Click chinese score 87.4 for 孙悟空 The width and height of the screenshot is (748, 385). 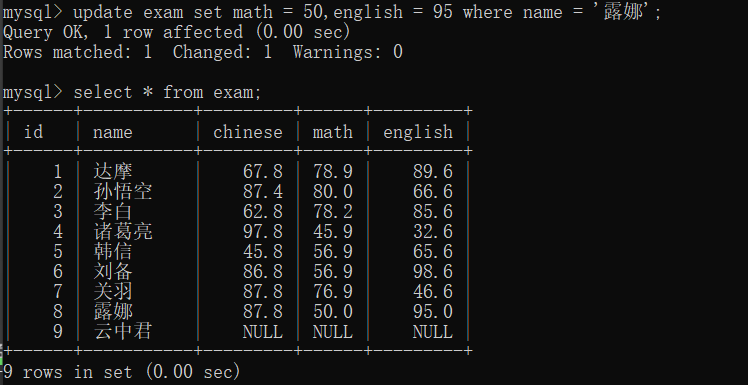(x=263, y=192)
